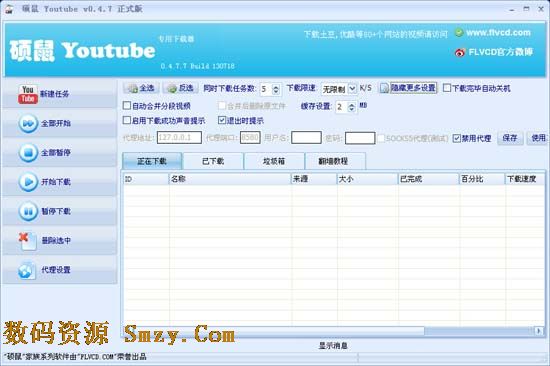Viewport: 550px width, 366px height.
Task: Click the pause all (全部暂停) stop icon
Action: point(28,153)
